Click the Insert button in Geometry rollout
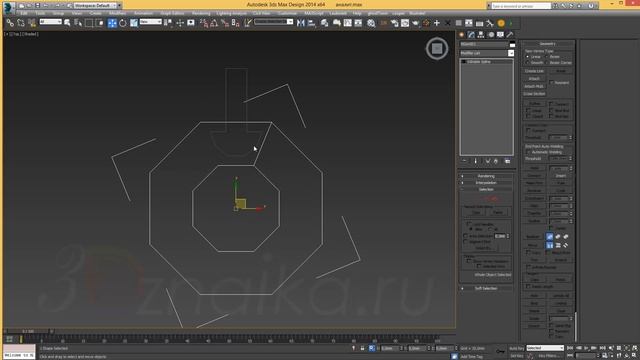The height and width of the screenshot is (360, 640). click(x=560, y=176)
